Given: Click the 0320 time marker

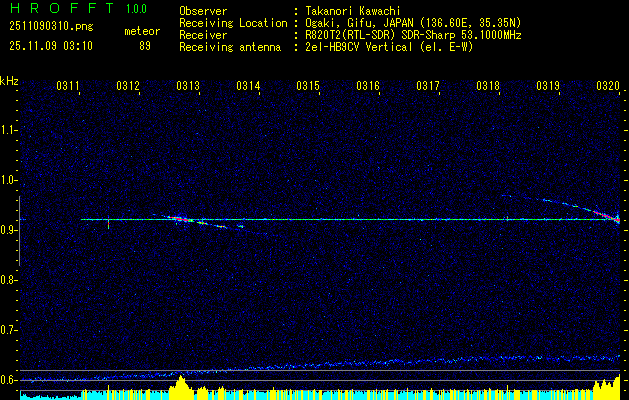Looking at the screenshot, I should (608, 87).
